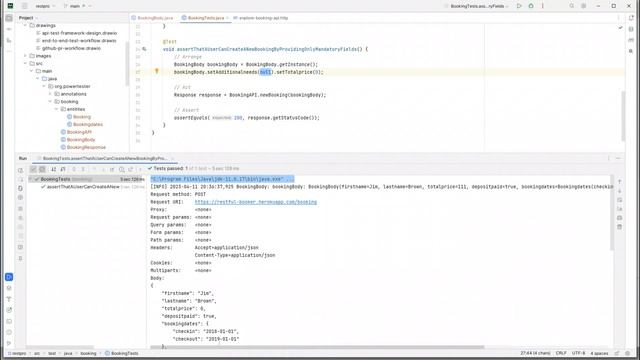Open test history clock icon

coord(122,169)
